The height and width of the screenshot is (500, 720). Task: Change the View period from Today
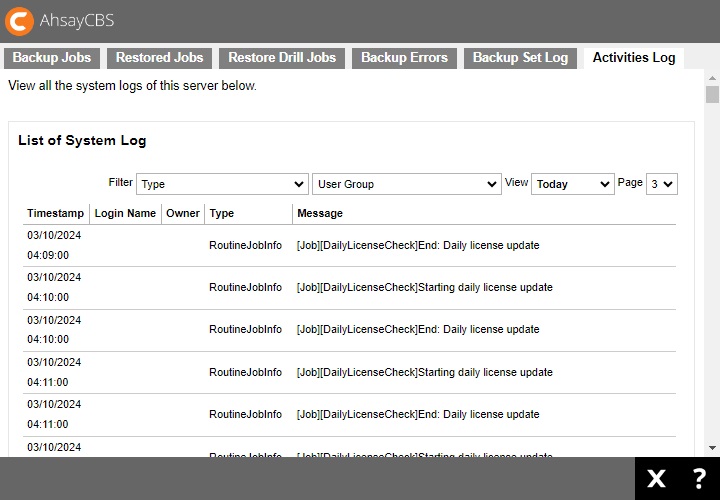point(572,185)
